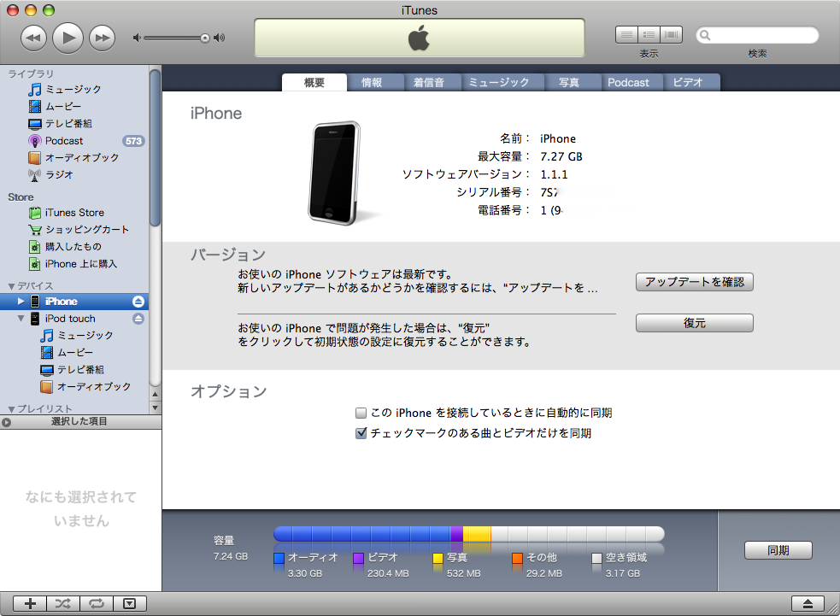The width and height of the screenshot is (840, 616).
Task: Click the アップデートを確認 button
Action: click(694, 282)
